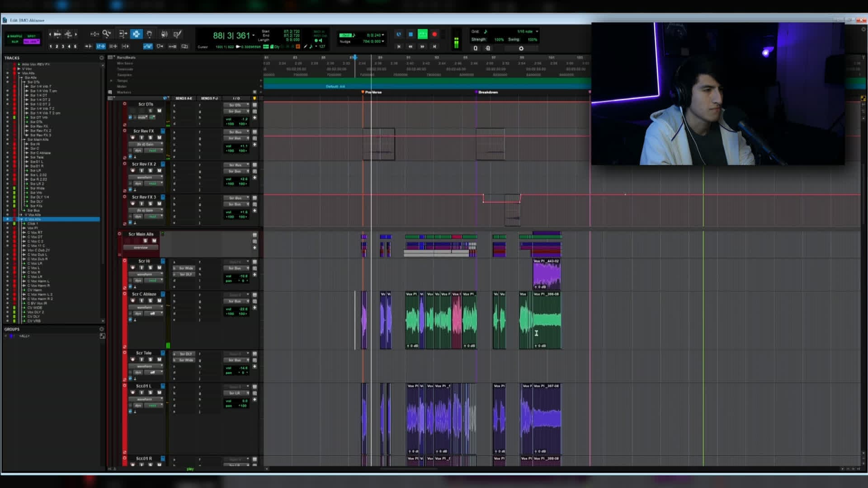Arm recording with the Record button

(x=434, y=34)
